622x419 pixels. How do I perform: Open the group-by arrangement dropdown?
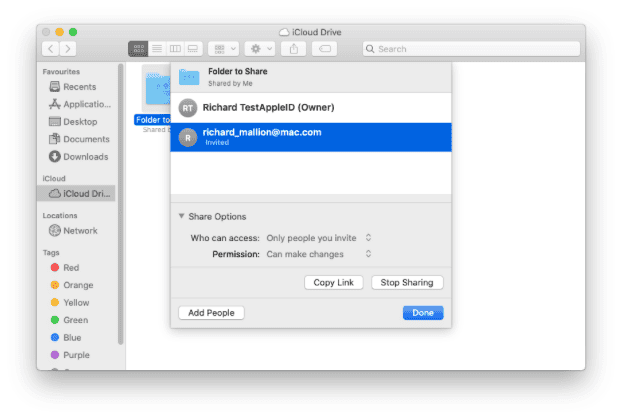224,49
